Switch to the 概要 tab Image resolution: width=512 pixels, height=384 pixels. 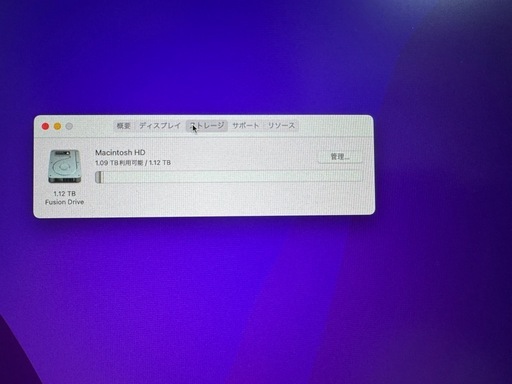click(123, 126)
